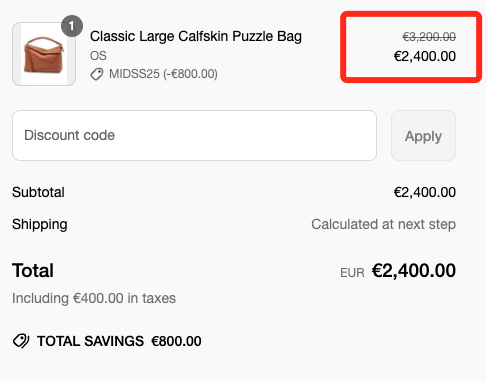The image size is (486, 381).
Task: Click the bold total amount €2,400.00
Action: (x=414, y=270)
